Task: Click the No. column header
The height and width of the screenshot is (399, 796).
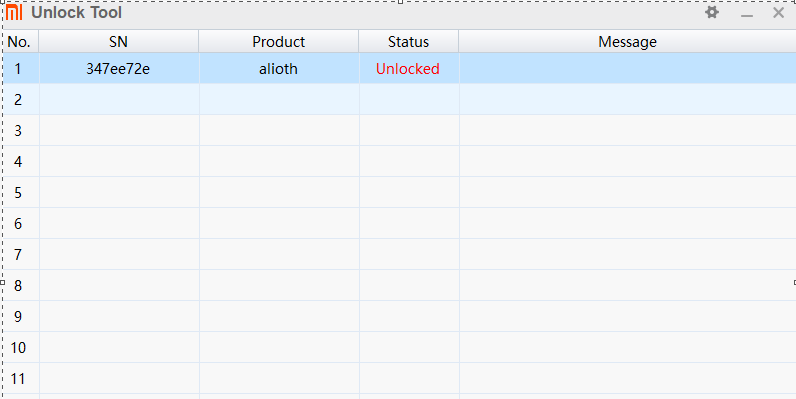Action: [x=19, y=42]
